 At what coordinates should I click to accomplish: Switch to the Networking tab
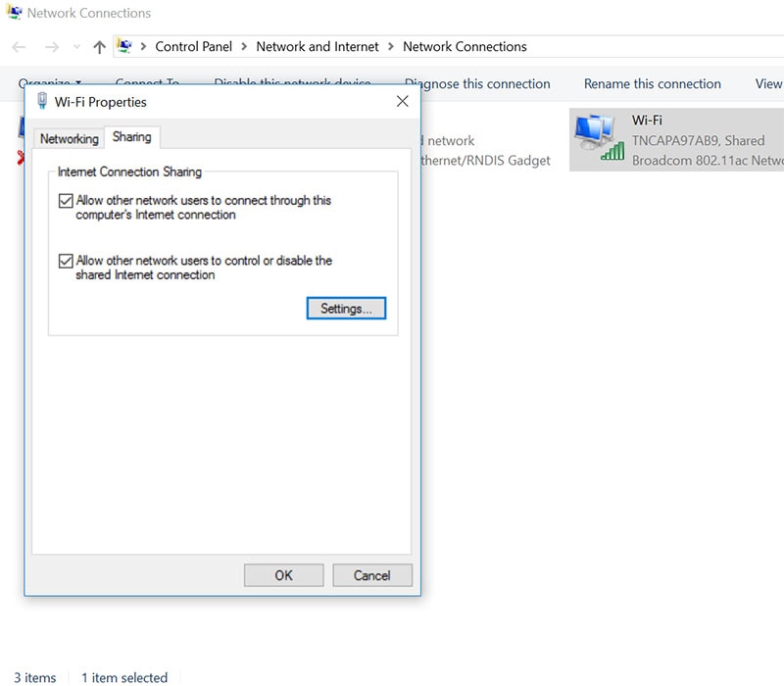(x=69, y=139)
